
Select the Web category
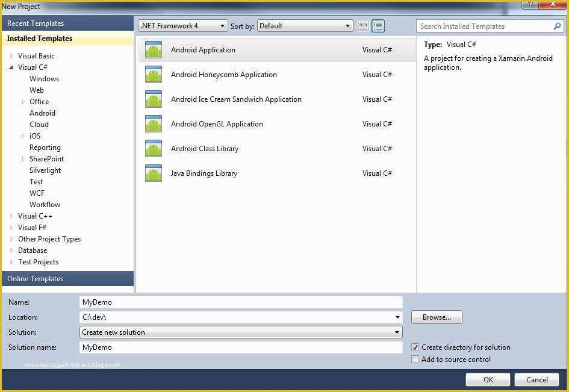click(x=37, y=90)
